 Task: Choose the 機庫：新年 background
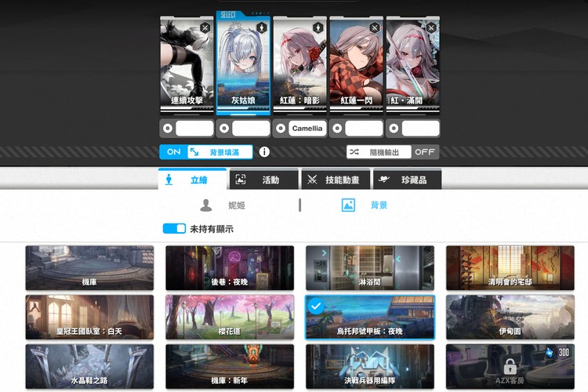[x=230, y=366]
